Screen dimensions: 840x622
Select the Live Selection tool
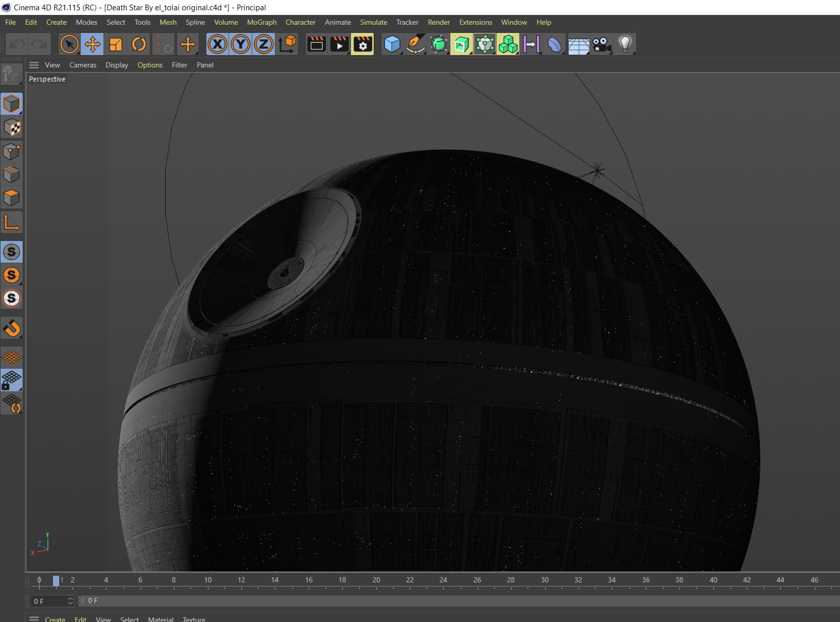(69, 44)
